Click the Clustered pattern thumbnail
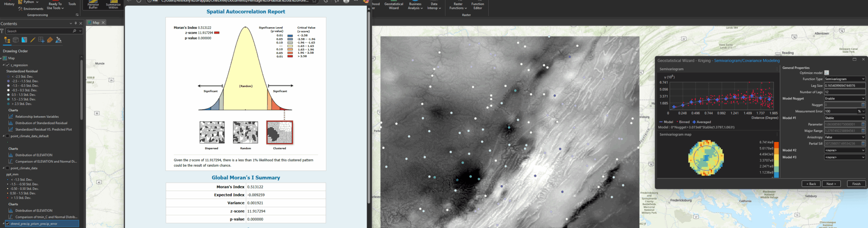This screenshot has height=228, width=868. click(279, 132)
